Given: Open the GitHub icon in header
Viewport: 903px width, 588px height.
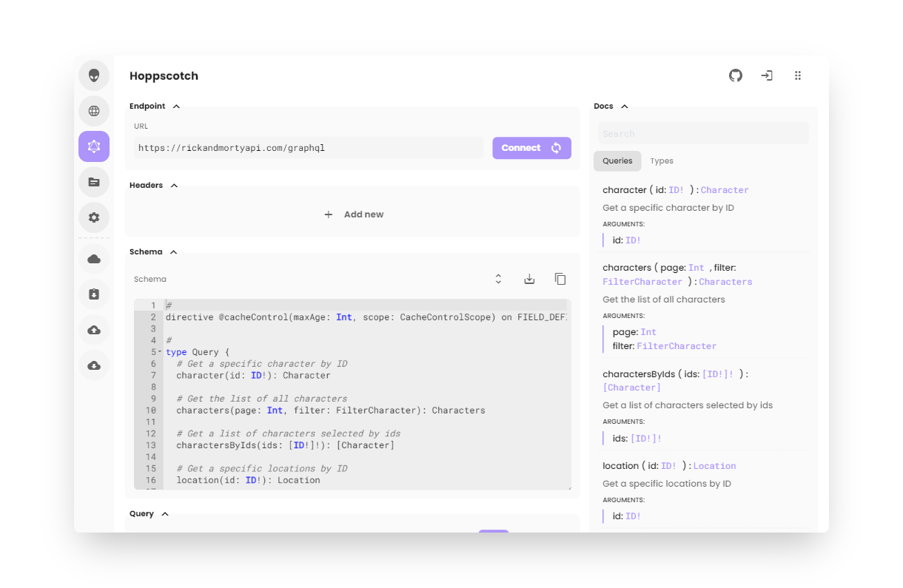Looking at the screenshot, I should tap(735, 75).
